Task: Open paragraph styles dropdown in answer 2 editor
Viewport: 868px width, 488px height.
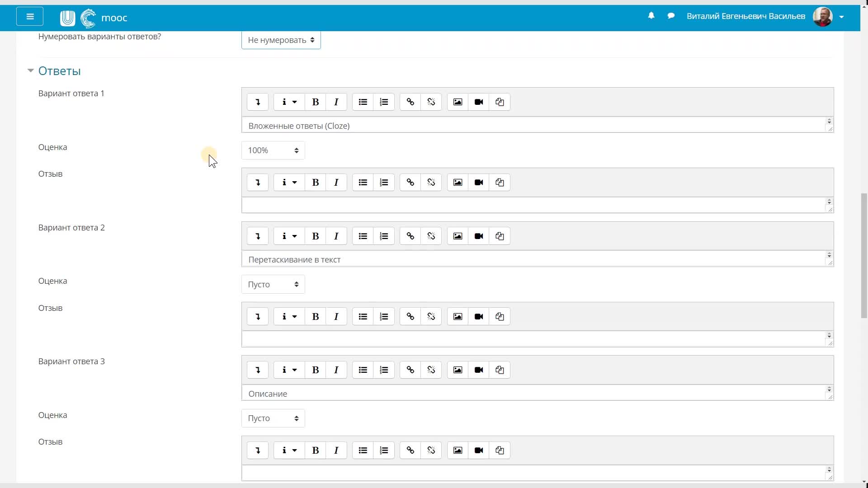Action: point(289,236)
